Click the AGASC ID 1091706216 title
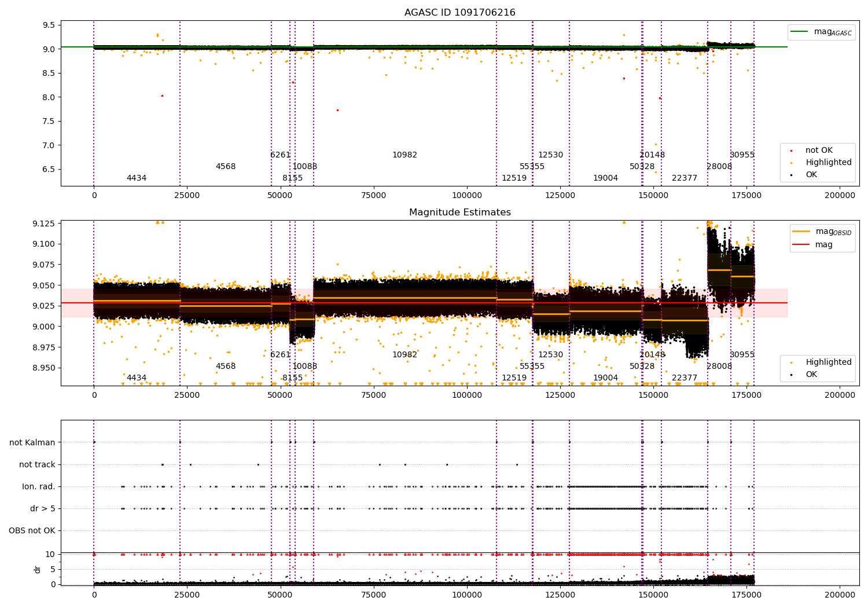This screenshot has height=608, width=868. pos(459,13)
